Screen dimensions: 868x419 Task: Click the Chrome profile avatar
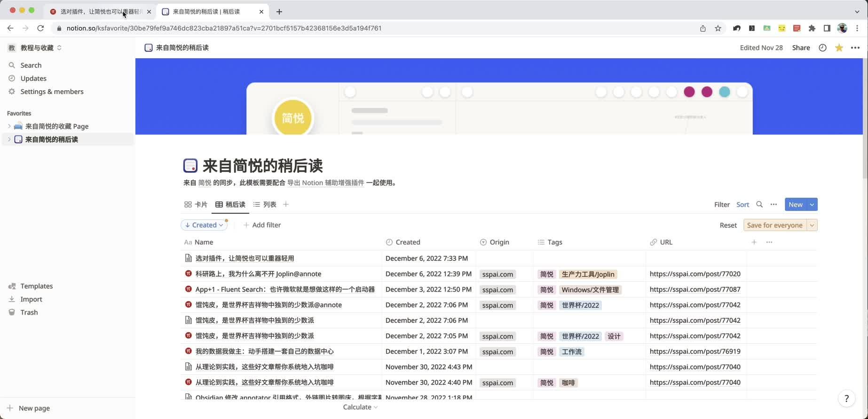[x=842, y=28]
